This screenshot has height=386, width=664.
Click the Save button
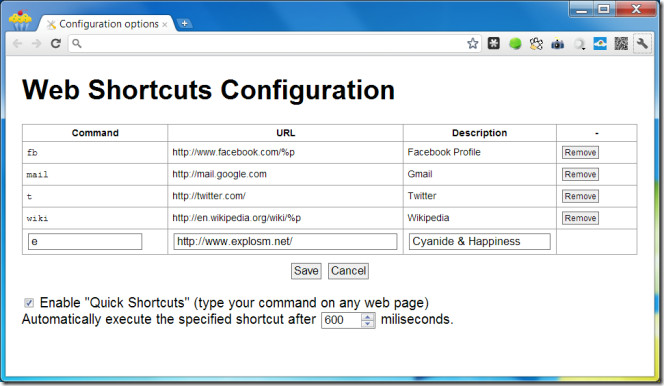[306, 271]
